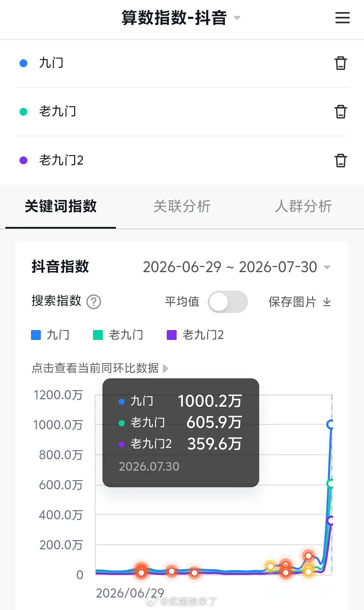Open the hamburger menu
364x610 pixels.
[x=342, y=18]
